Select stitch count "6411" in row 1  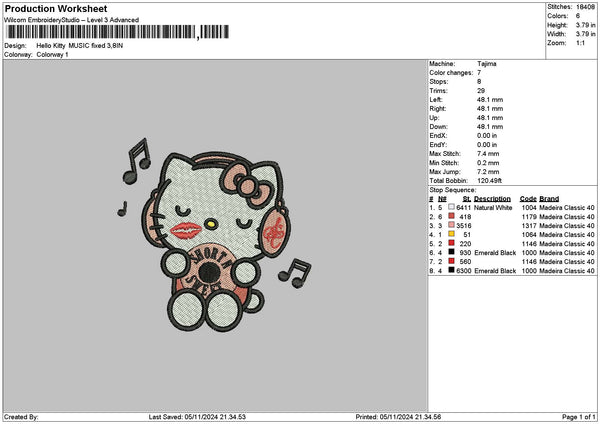463,208
